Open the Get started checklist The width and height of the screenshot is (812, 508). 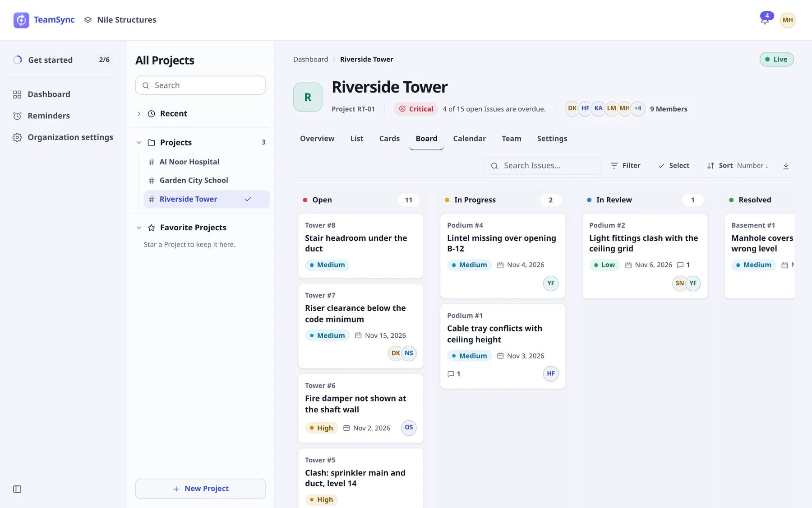tap(63, 60)
